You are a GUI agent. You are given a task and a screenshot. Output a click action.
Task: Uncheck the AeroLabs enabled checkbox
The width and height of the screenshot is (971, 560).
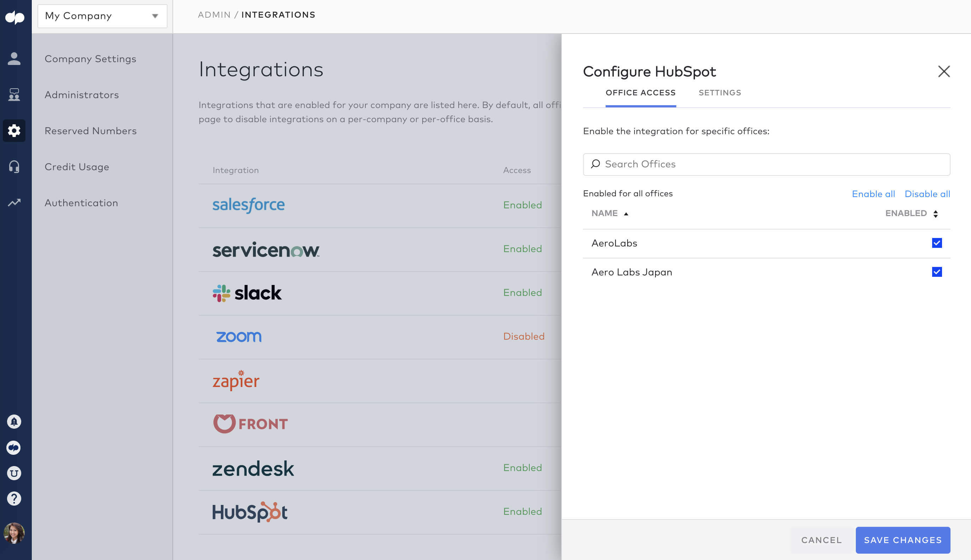tap(937, 243)
